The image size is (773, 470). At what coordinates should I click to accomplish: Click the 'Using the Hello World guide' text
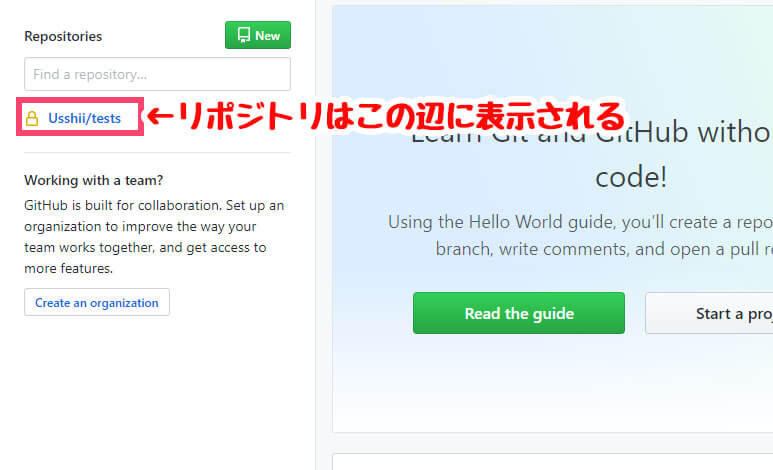tap(580, 236)
